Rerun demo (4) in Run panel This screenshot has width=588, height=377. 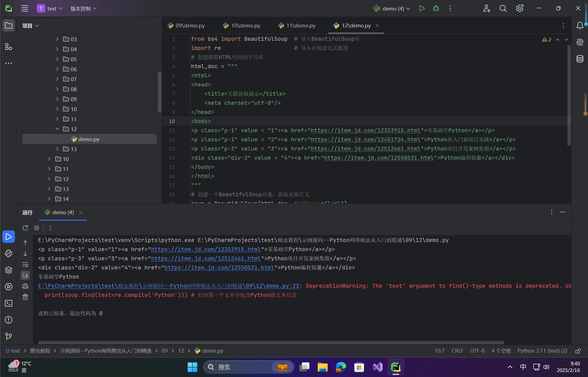click(x=26, y=228)
